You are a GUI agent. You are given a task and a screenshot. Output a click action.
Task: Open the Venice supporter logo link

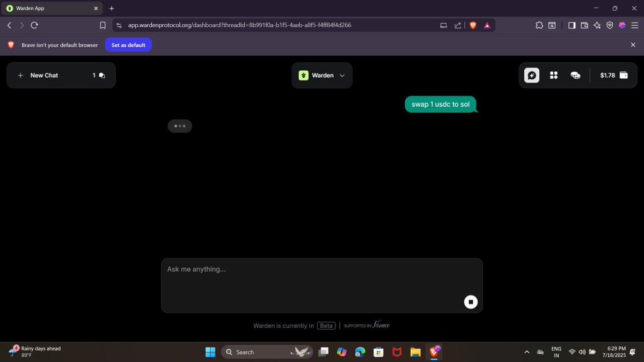[x=381, y=325]
